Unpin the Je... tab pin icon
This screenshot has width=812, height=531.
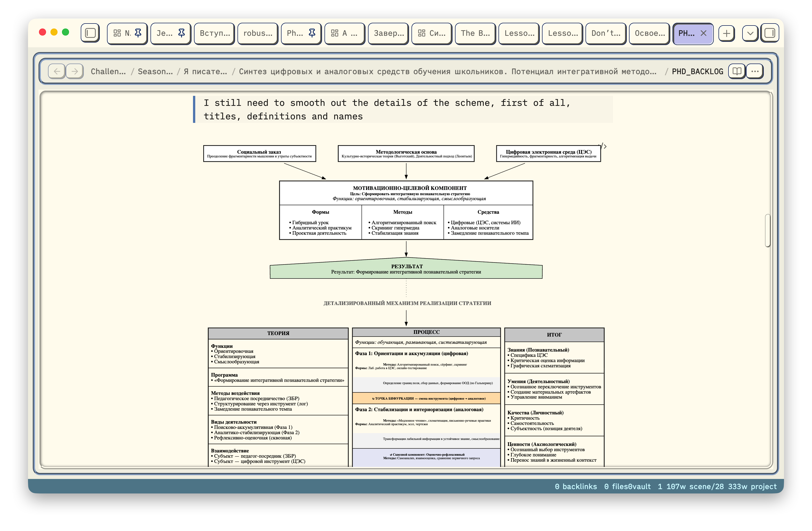[181, 33]
